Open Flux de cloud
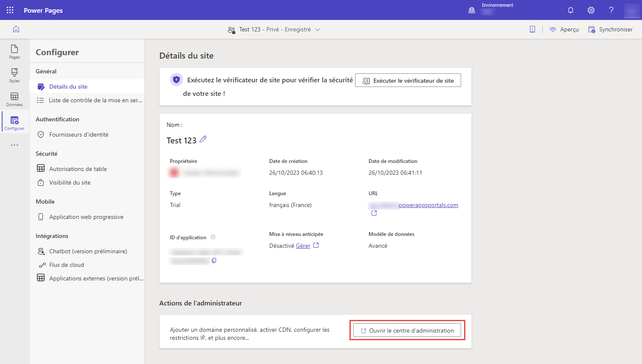This screenshot has height=364, width=642. pos(87,265)
